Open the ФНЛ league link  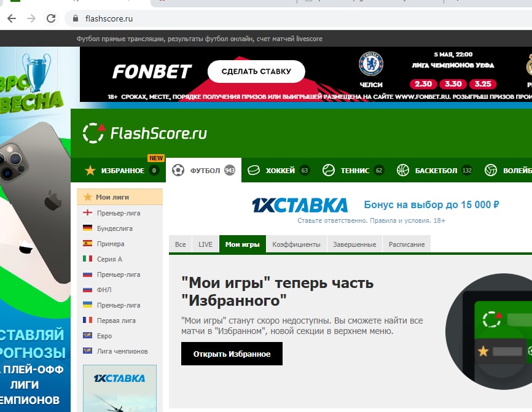pos(104,290)
